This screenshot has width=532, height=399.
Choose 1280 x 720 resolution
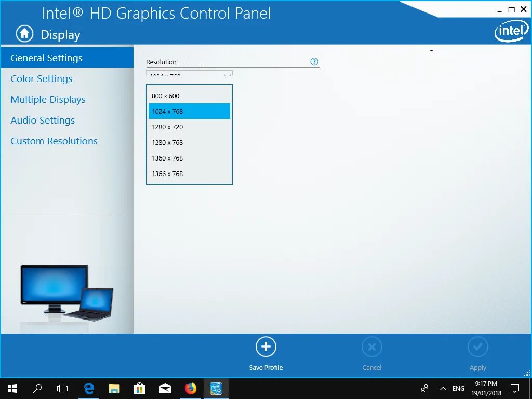189,127
